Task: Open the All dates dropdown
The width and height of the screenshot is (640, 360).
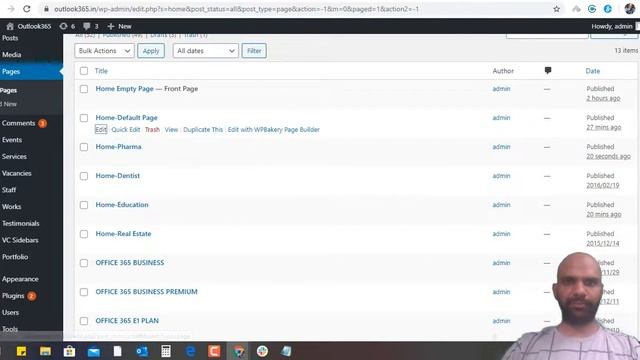Action: [206, 51]
